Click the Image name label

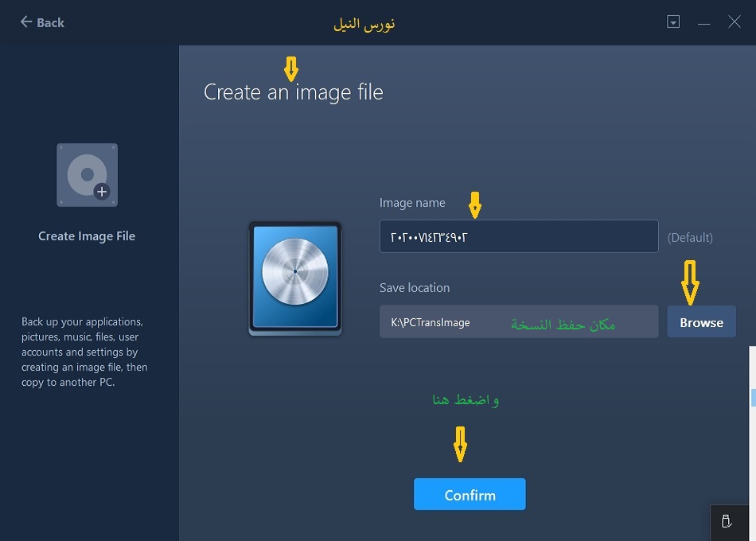(412, 203)
